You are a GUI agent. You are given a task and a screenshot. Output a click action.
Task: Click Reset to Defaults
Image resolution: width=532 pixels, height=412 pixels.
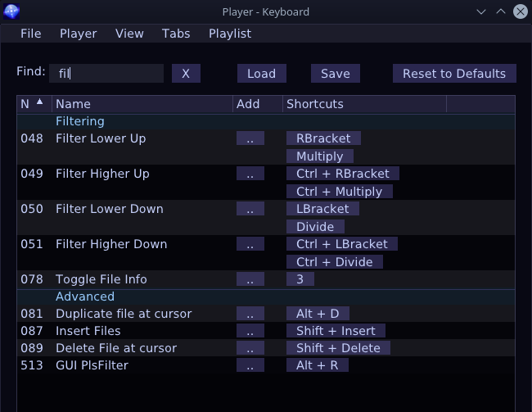click(454, 74)
